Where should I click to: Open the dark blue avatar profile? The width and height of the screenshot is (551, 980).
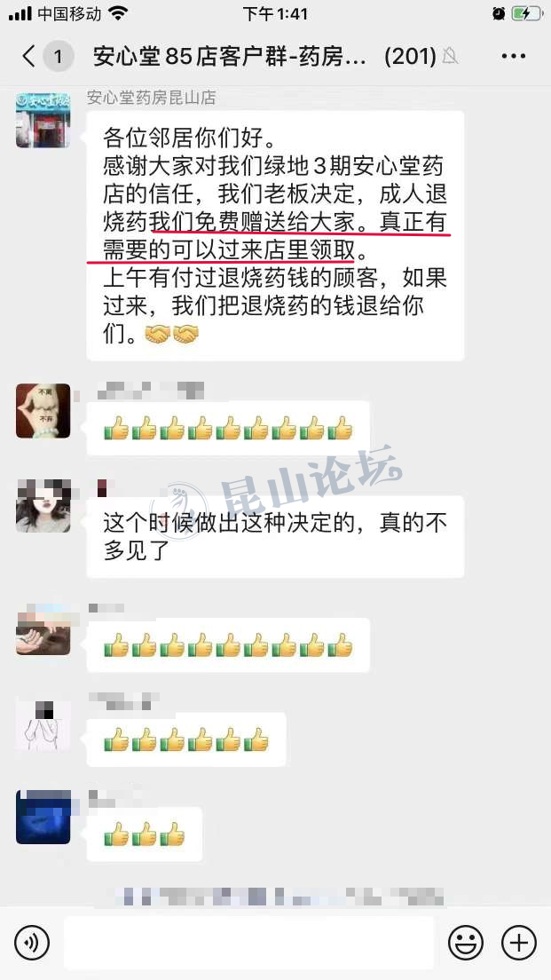click(43, 817)
